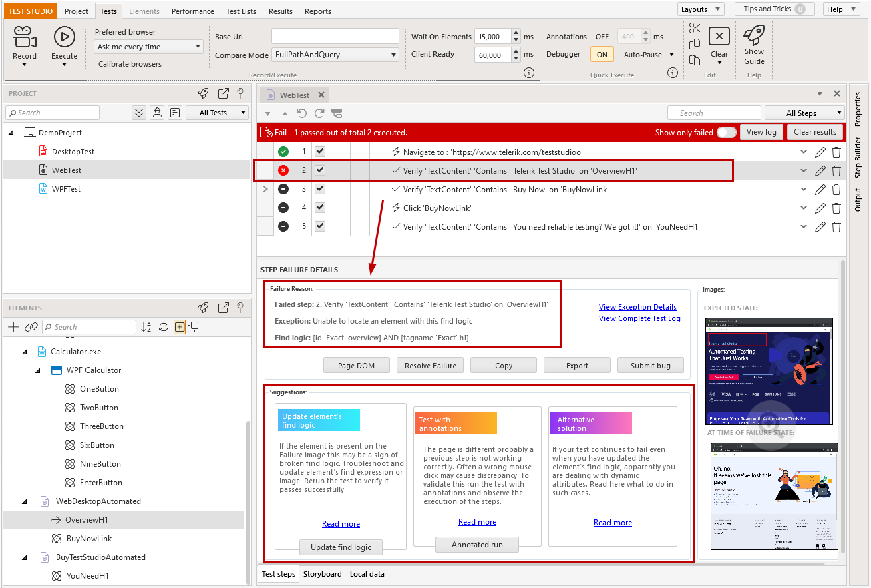Expand step 3 details with its chevron

[x=804, y=190]
